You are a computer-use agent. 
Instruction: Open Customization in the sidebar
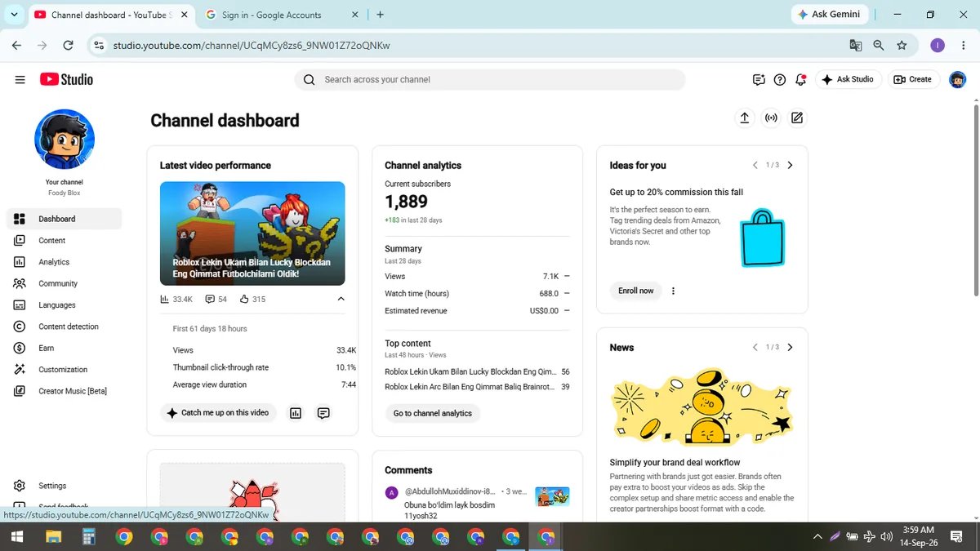pyautogui.click(x=65, y=369)
